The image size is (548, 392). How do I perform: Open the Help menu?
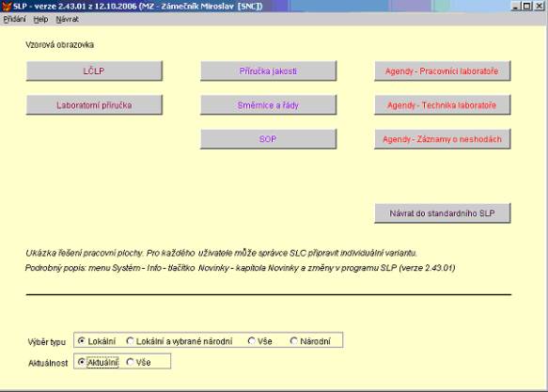tap(40, 19)
